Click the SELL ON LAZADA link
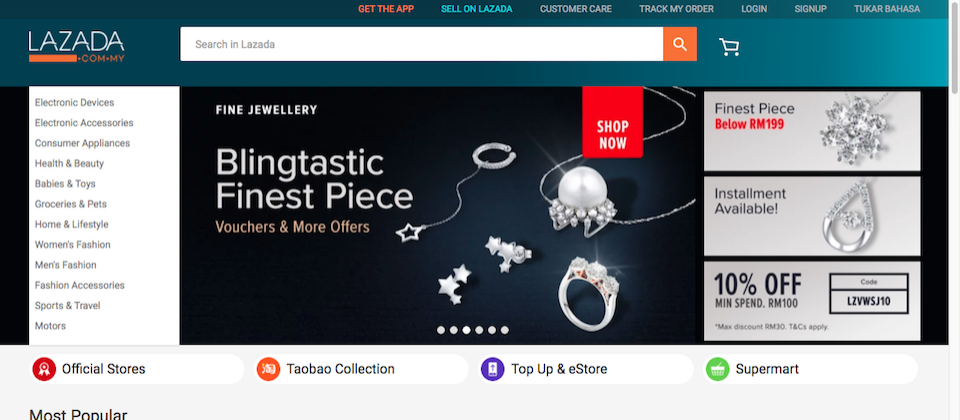This screenshot has width=960, height=420. coord(476,9)
